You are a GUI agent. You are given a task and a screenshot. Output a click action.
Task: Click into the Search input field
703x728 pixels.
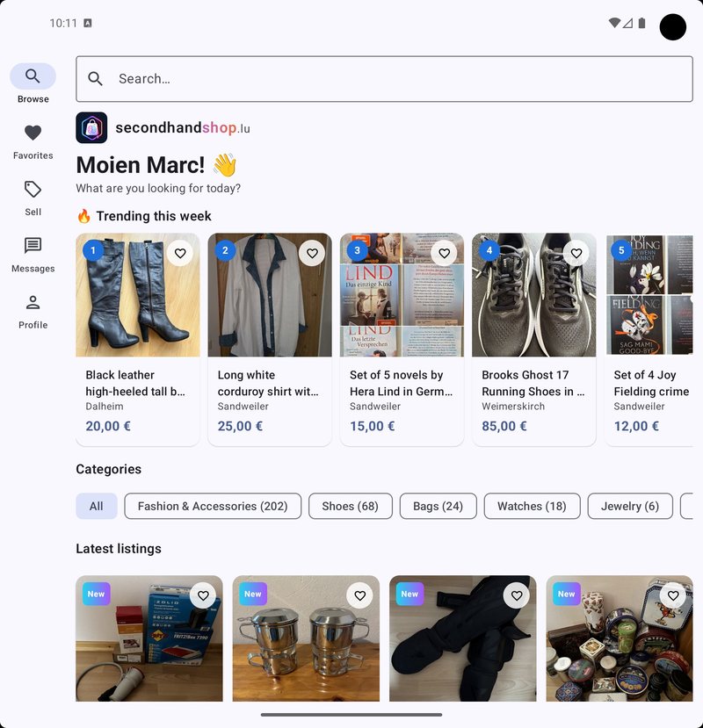(384, 79)
